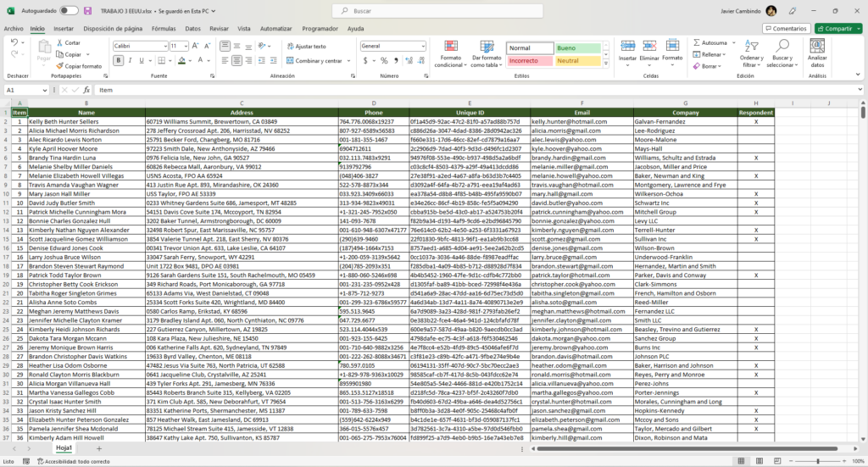The width and height of the screenshot is (868, 467).
Task: Decrease font size with the A-down icon
Action: 208,46
